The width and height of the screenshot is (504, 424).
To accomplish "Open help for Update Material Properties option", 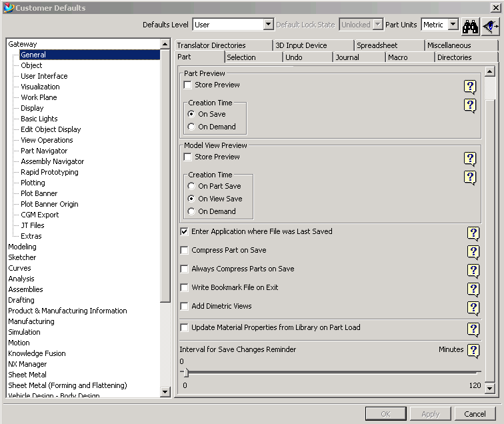I will (473, 329).
